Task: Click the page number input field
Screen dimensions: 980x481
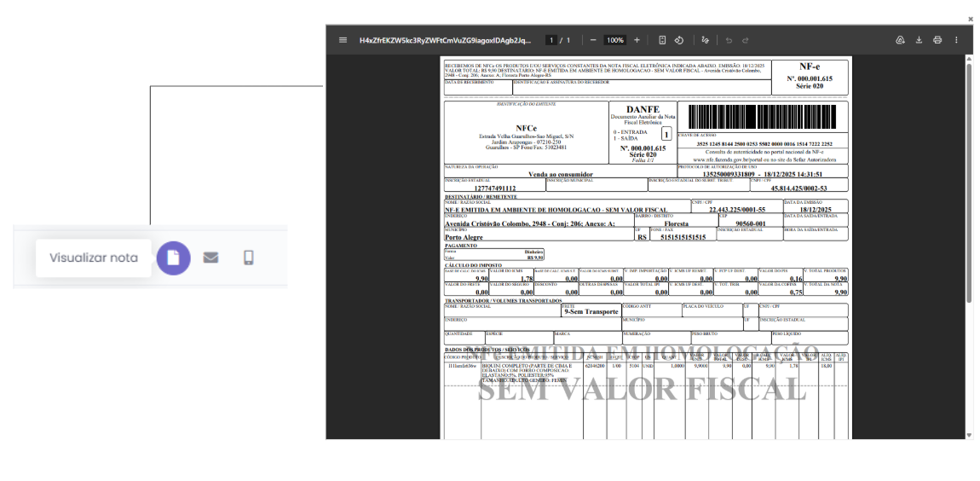Action: (551, 40)
